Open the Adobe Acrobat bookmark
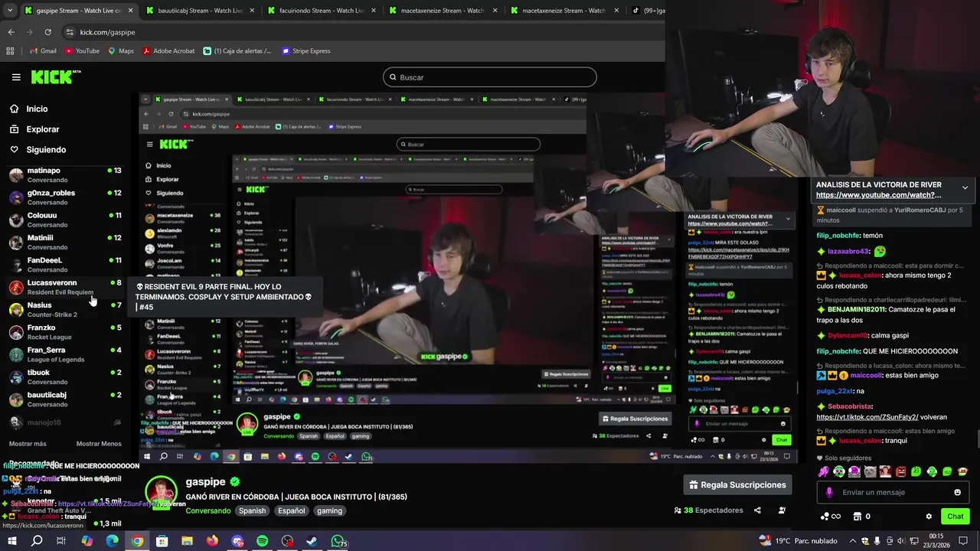 pyautogui.click(x=168, y=51)
